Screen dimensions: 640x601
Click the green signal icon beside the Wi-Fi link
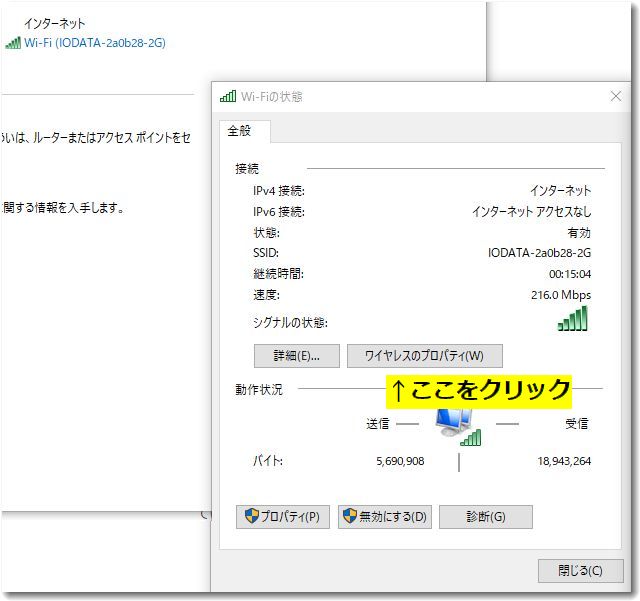[13, 43]
